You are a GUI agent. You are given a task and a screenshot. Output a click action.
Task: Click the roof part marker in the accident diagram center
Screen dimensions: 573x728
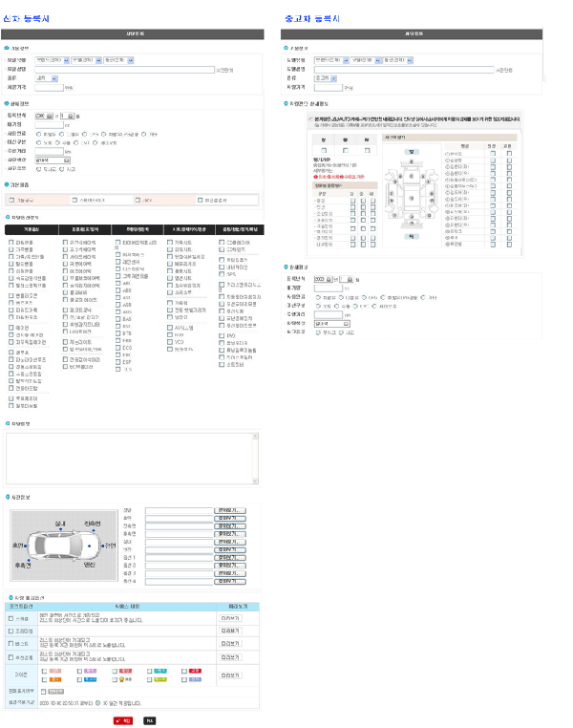tap(411, 199)
